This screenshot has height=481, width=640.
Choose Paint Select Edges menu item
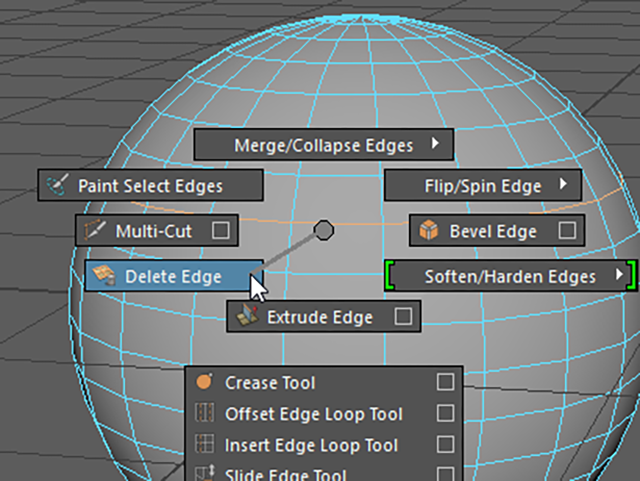point(150,185)
